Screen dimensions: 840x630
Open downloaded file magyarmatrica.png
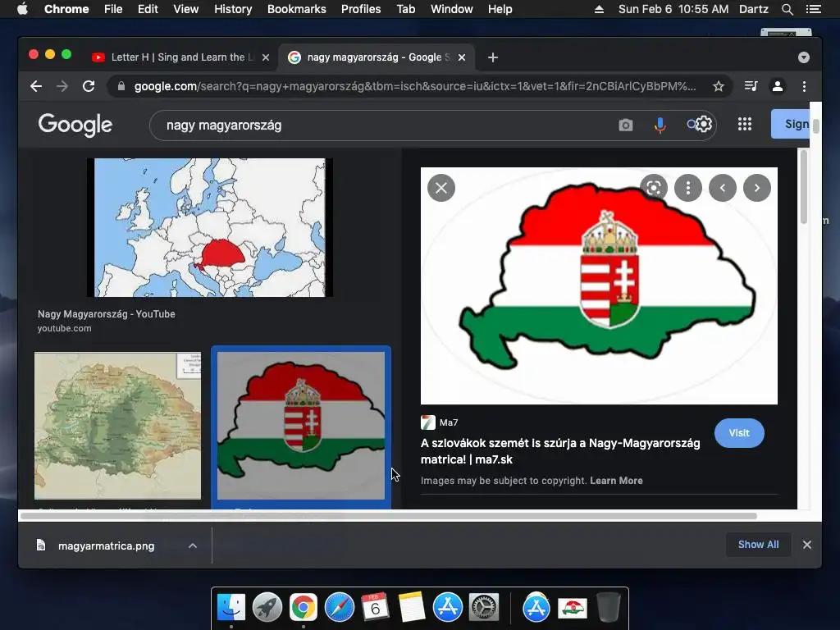pyautogui.click(x=106, y=546)
